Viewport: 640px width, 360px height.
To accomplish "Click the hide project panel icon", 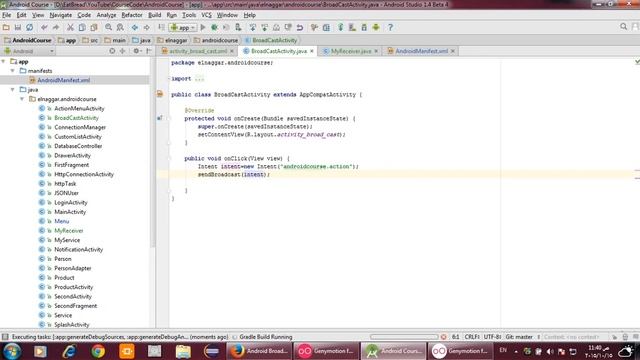I will 149,51.
